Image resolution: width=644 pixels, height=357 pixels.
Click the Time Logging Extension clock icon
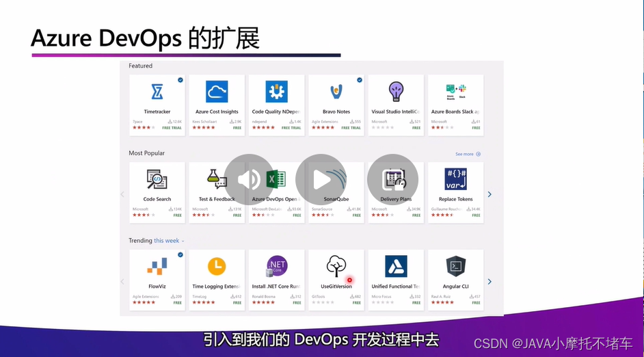click(217, 266)
